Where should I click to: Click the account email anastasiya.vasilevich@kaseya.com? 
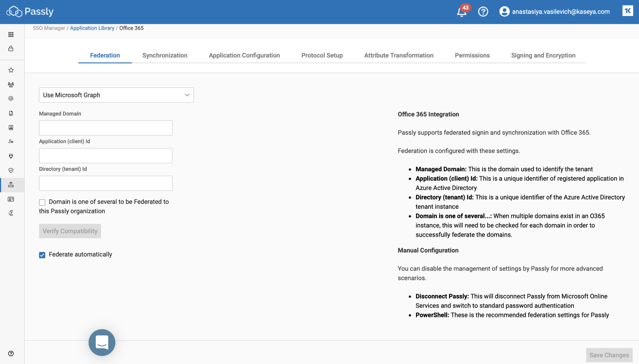coord(561,12)
